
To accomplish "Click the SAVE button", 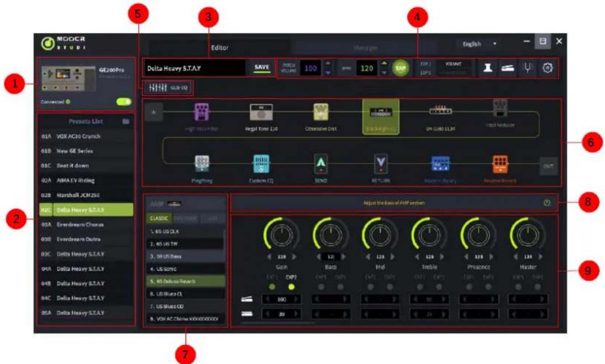I will 261,67.
